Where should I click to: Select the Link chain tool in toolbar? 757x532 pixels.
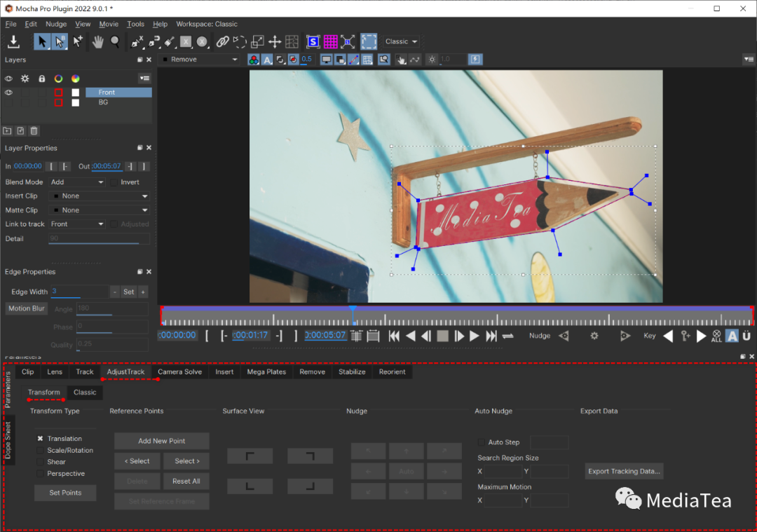(x=223, y=41)
